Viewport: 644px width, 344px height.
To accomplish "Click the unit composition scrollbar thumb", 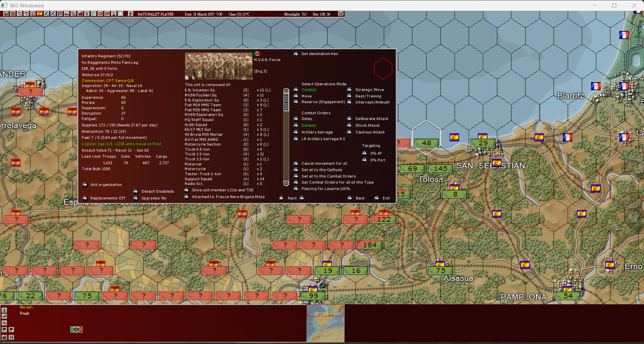I will point(286,102).
